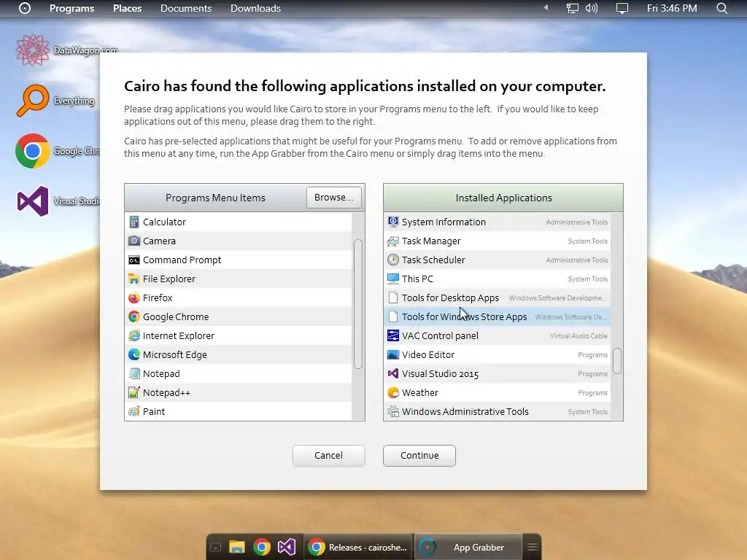The height and width of the screenshot is (560, 747).
Task: Click the volume speaker tray icon
Action: tap(591, 8)
